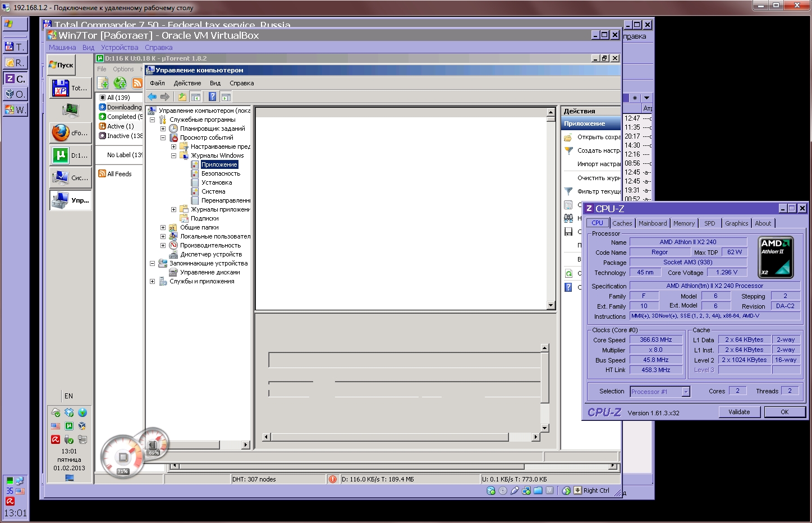Click the red Avira icon in guest tray
Image resolution: width=812 pixels, height=523 pixels.
pos(56,439)
